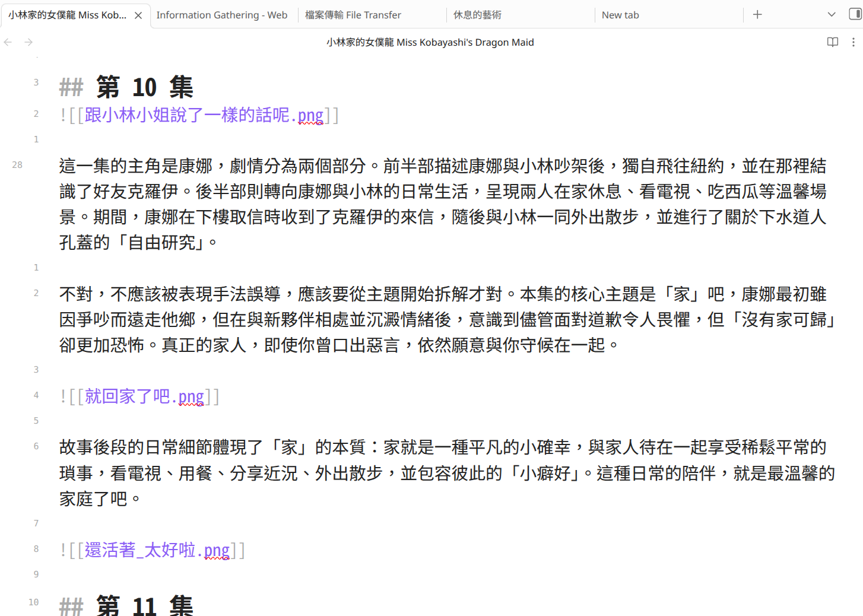Screen dimensions: 863x616
Task: Switch to 檔案傳輸 File Transfer tab
Action: tap(353, 15)
